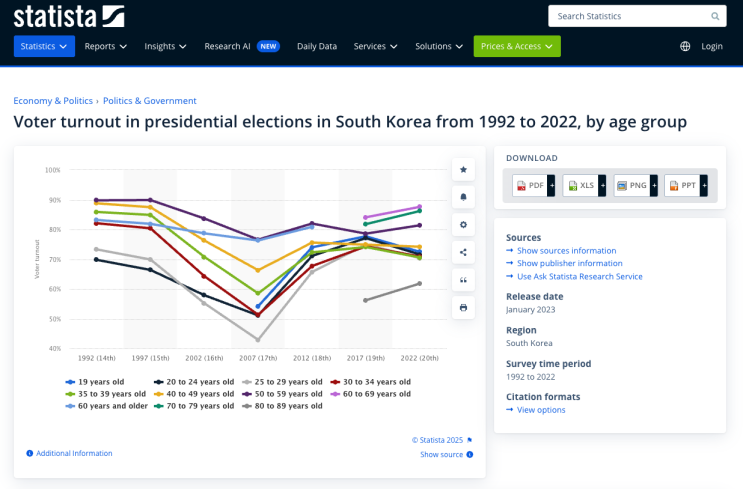Viewport: 743px width, 489px height.
Task: Toggle 80 to 89 years old legend entry
Action: coord(282,406)
